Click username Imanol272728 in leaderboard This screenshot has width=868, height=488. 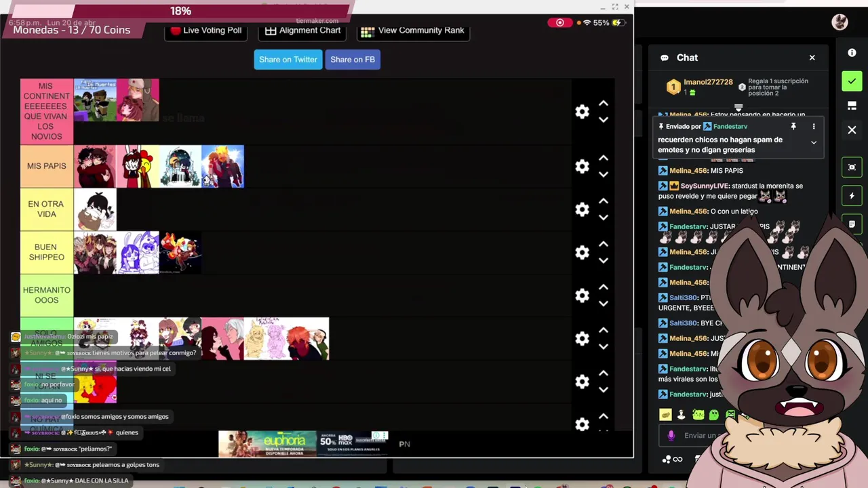tap(708, 82)
